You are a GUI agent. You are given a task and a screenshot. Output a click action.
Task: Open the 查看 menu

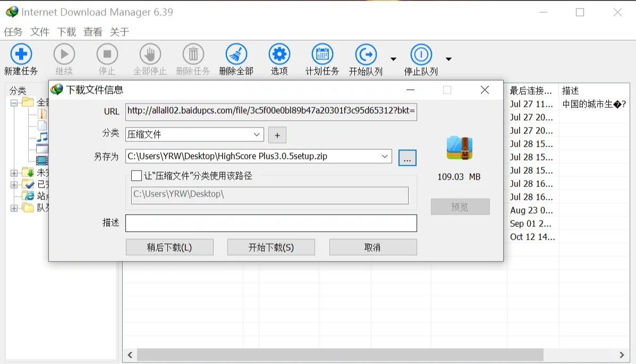92,32
